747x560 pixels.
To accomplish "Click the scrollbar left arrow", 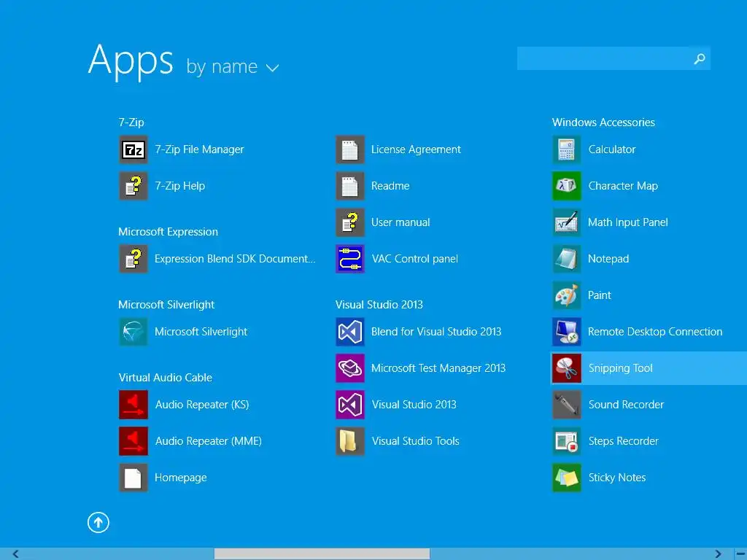I will click(15, 554).
